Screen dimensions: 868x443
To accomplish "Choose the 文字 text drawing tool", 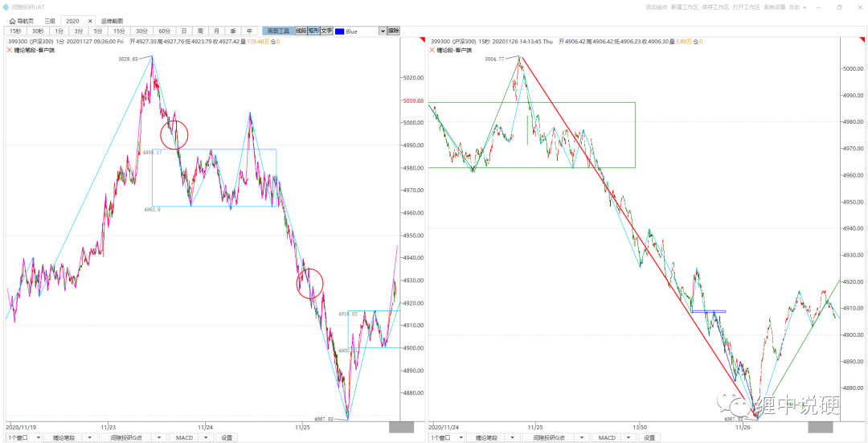I will point(326,31).
